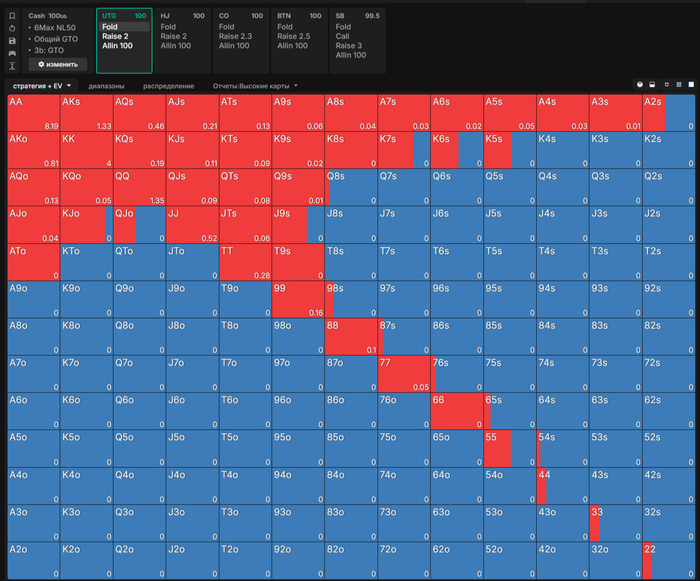This screenshot has width=700, height=581.
Task: Select Allin 100 under CO
Action: (234, 46)
